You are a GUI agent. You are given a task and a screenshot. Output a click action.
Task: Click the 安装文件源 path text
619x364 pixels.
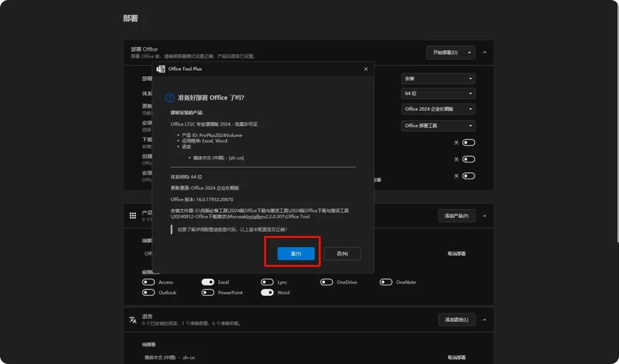[260, 214]
